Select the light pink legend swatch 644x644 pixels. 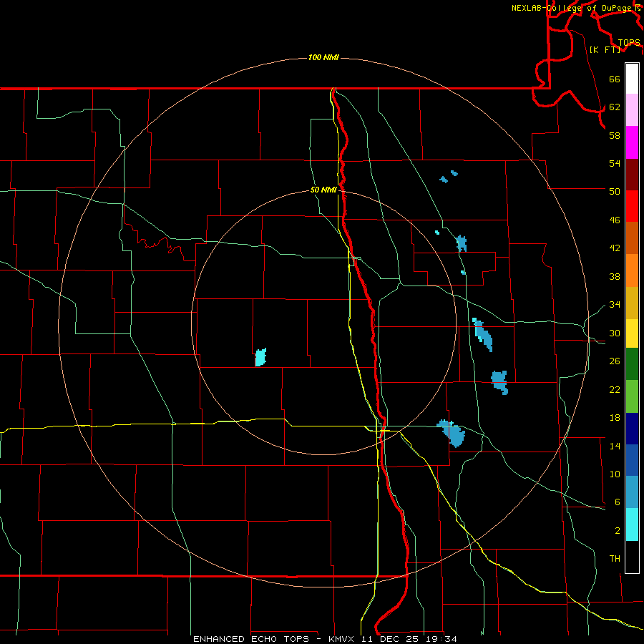coord(632,109)
